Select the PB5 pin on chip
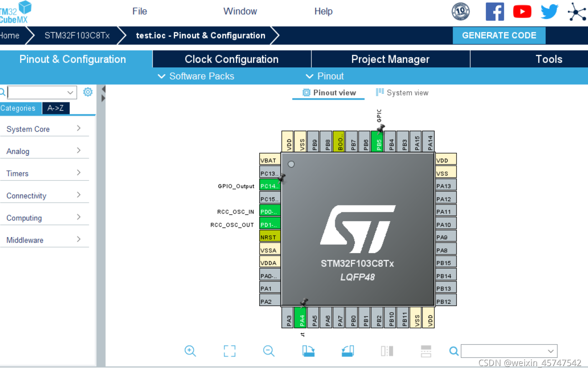This screenshot has height=372, width=588. pos(378,141)
